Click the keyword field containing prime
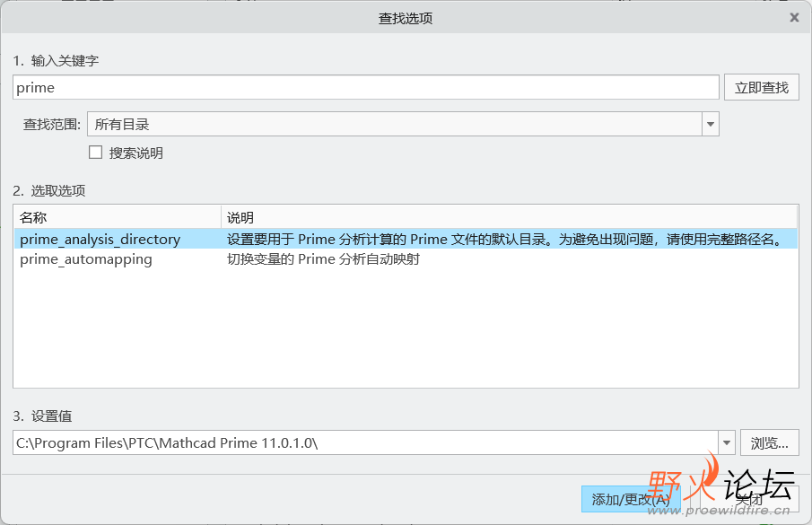This screenshot has height=525, width=812. coord(359,86)
